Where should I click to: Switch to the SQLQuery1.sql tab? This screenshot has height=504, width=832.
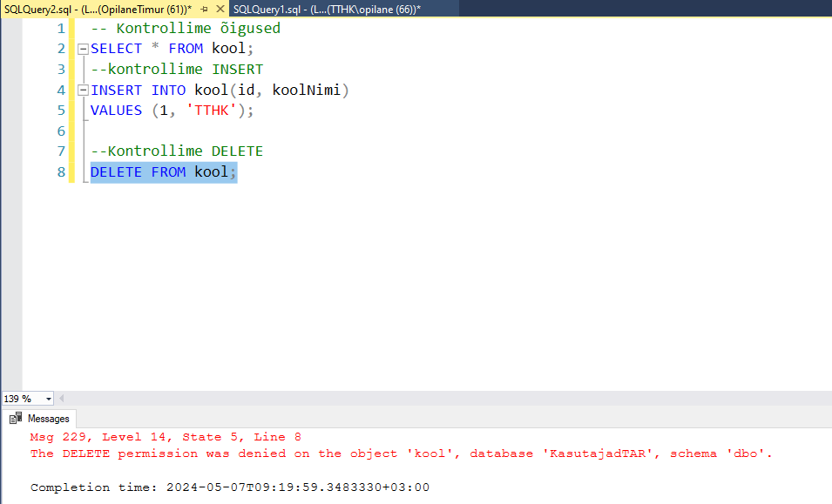[x=327, y=8]
